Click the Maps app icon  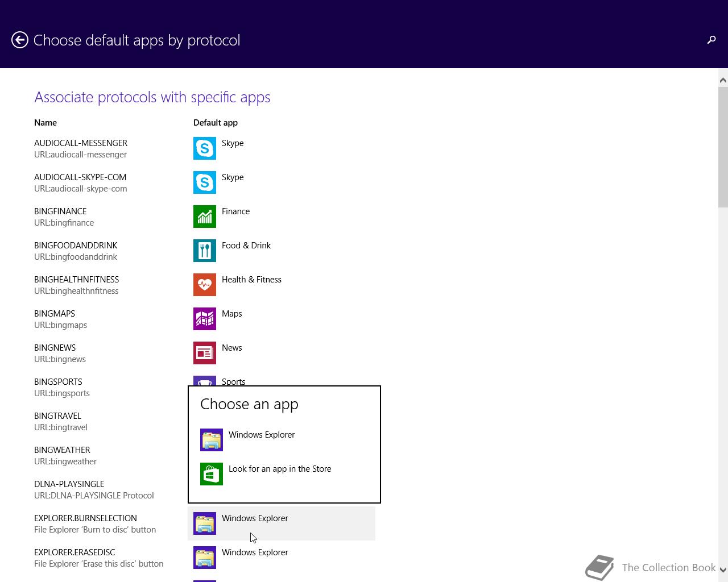click(205, 319)
